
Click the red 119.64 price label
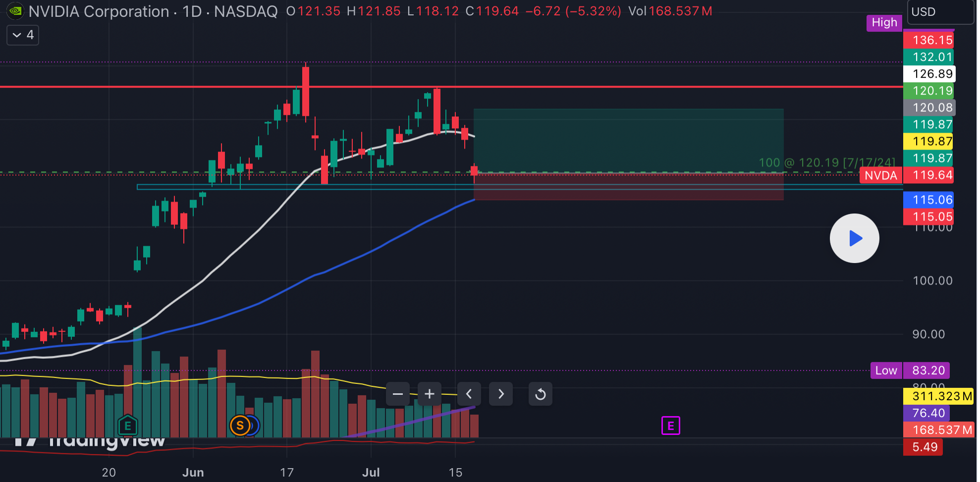pos(929,175)
